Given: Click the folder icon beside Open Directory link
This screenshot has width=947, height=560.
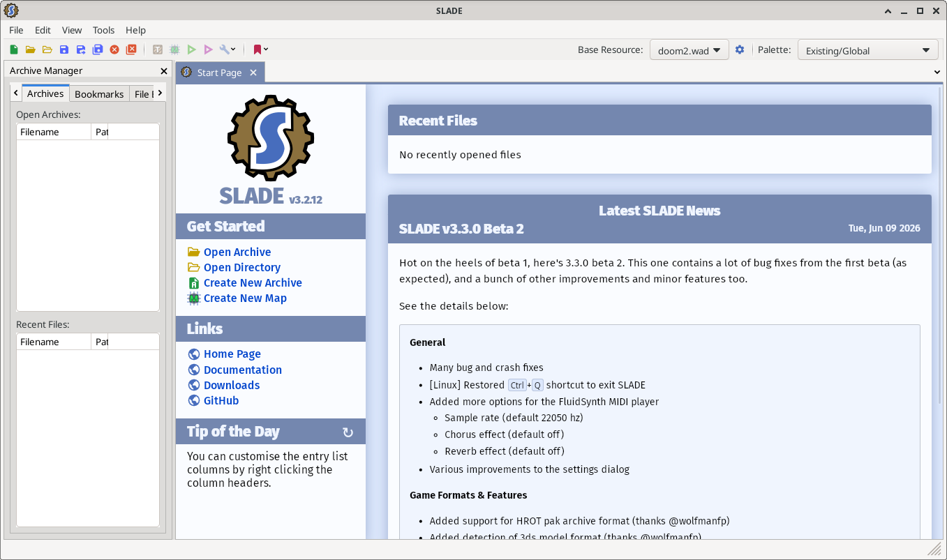Looking at the screenshot, I should pos(194,267).
